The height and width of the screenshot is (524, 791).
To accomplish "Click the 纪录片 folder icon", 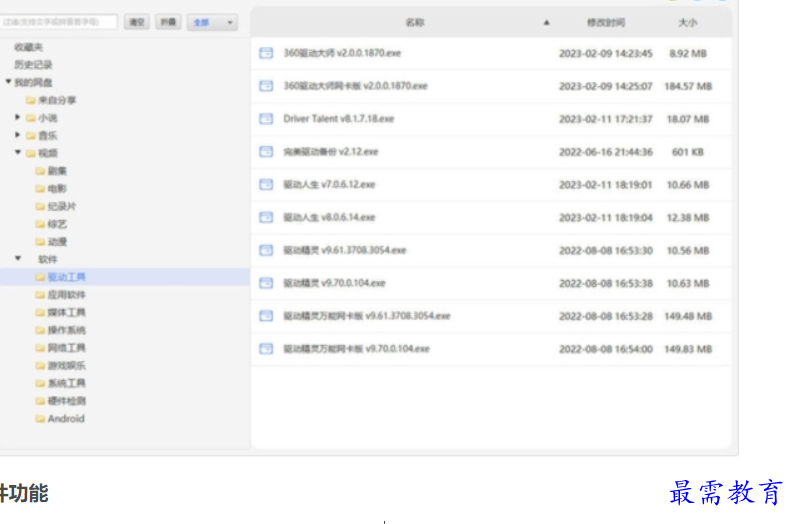I will pos(40,206).
